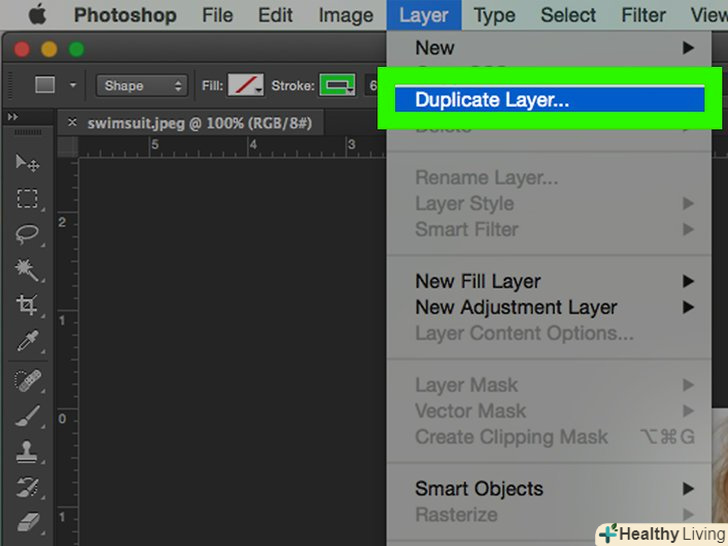The height and width of the screenshot is (546, 728).
Task: Select the Eyedropper tool
Action: tap(27, 341)
